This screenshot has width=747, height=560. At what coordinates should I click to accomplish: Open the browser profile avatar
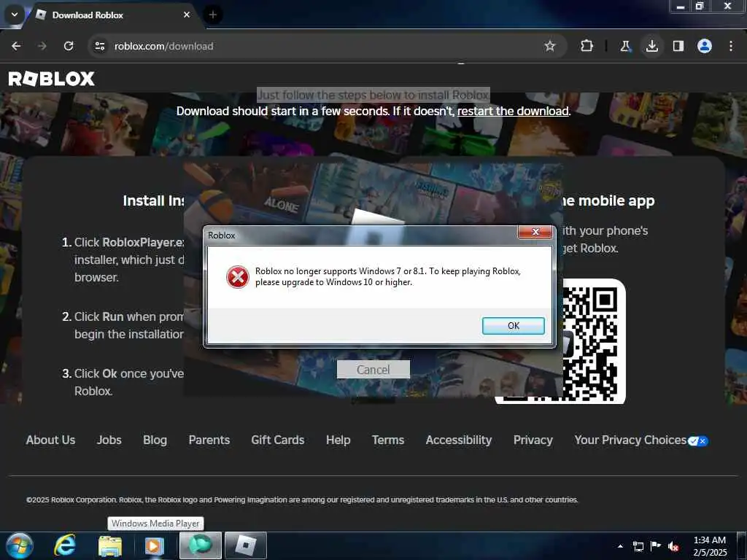(705, 46)
